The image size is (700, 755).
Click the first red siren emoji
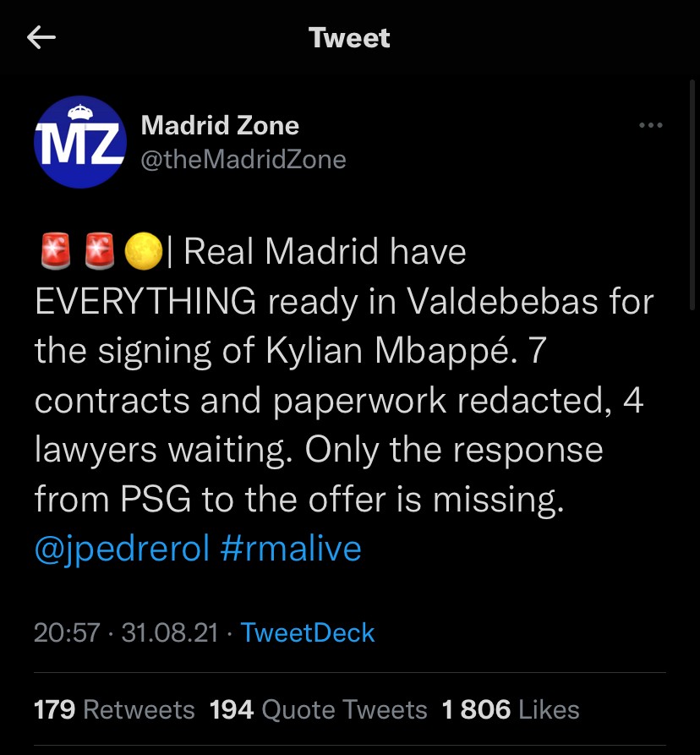[x=55, y=253]
